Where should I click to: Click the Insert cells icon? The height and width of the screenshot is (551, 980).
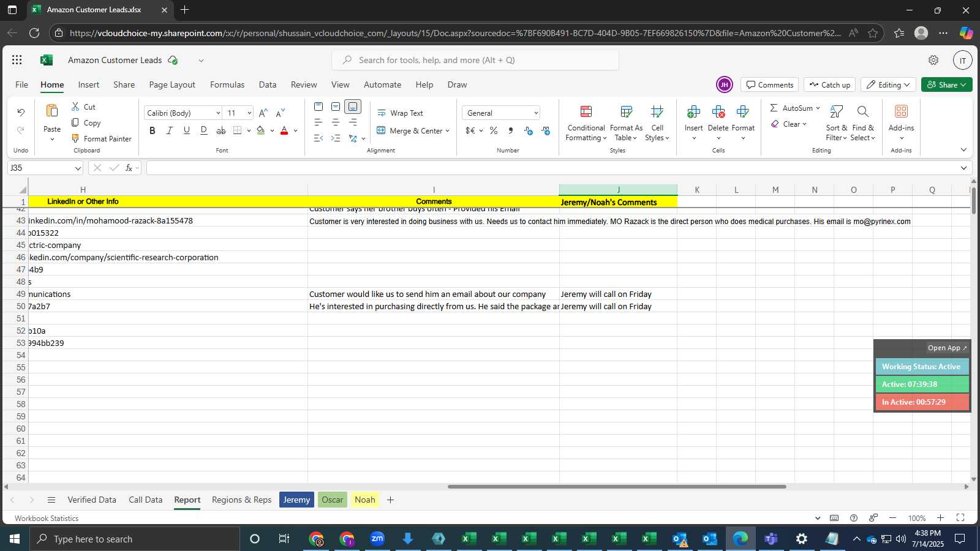click(x=693, y=111)
